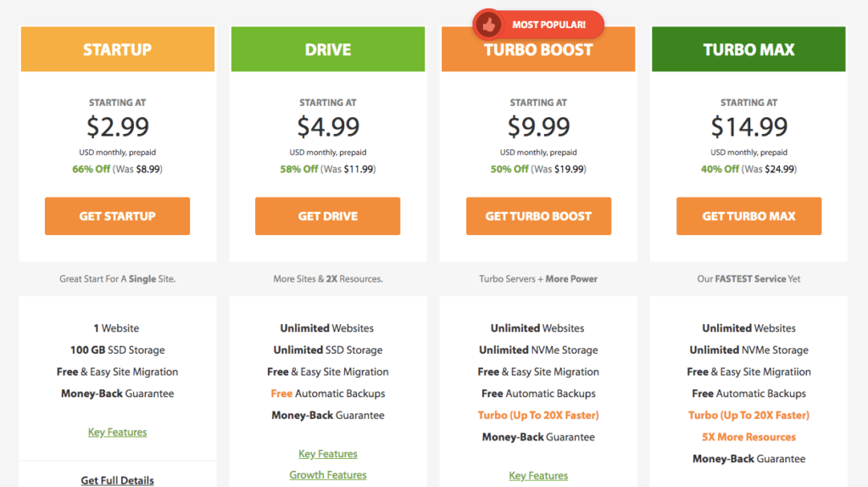
Task: Click the thumbs-up icon in Most Popular badge
Action: (489, 25)
